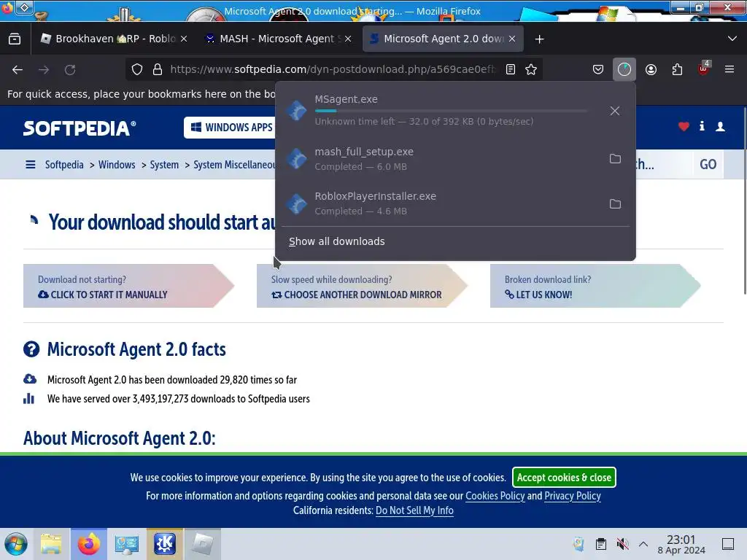
Task: Open Roblox icon in the taskbar
Action: (203, 544)
